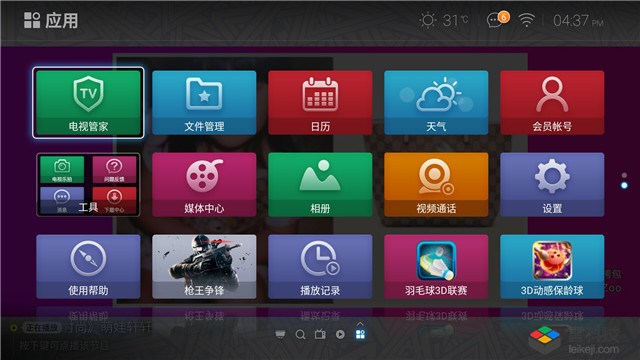Go to the first page indicator dot

tap(624, 175)
